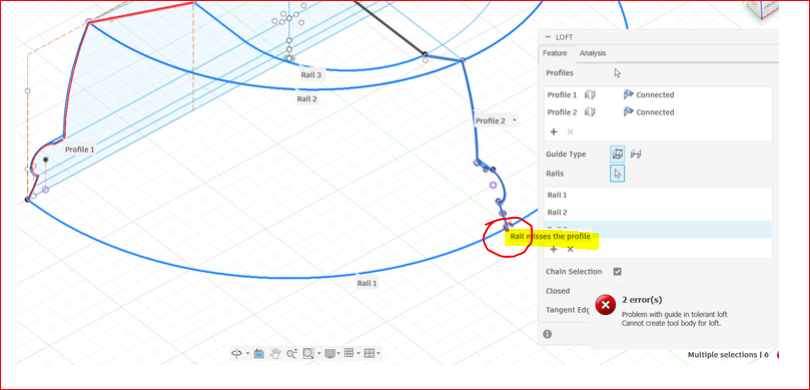Viewport: 810px width, 390px height.
Task: Open the Profile 2 canvas label dropdown
Action: pos(515,120)
